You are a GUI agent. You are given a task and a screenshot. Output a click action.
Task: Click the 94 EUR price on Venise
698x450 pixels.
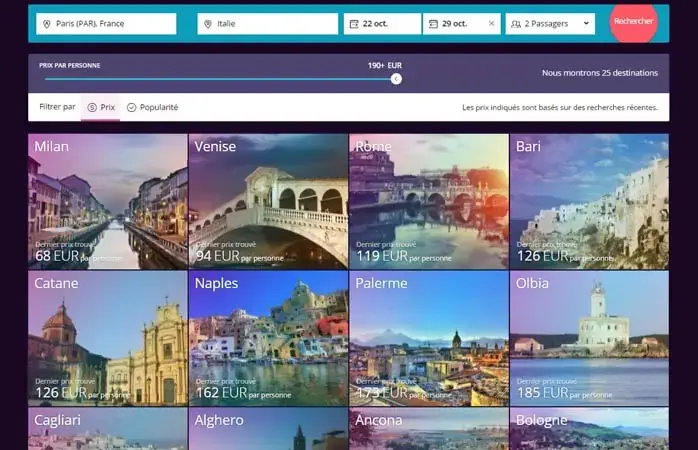pyautogui.click(x=218, y=256)
